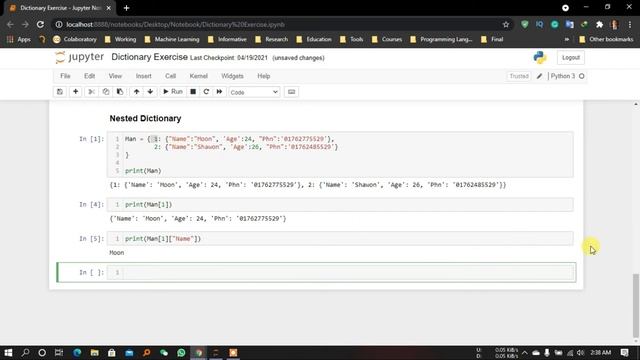Screen dimensions: 640x360
Task: Open the Cell menu
Action: (x=171, y=76)
